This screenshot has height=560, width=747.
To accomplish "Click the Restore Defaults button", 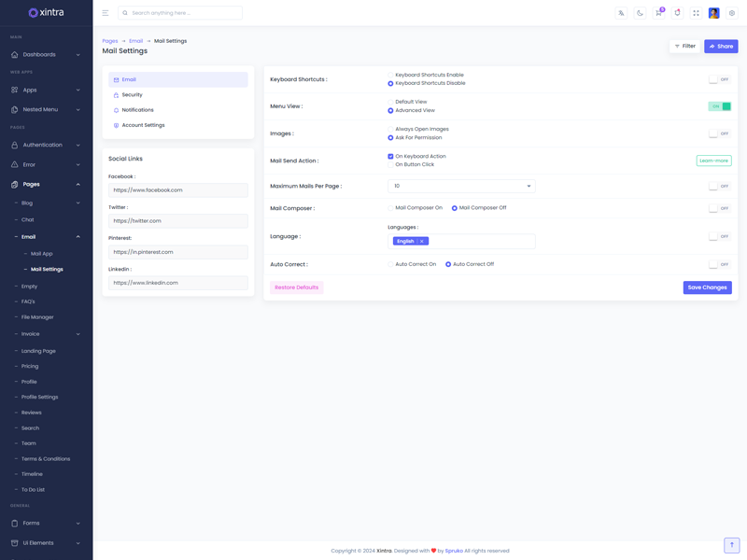I will coord(296,287).
